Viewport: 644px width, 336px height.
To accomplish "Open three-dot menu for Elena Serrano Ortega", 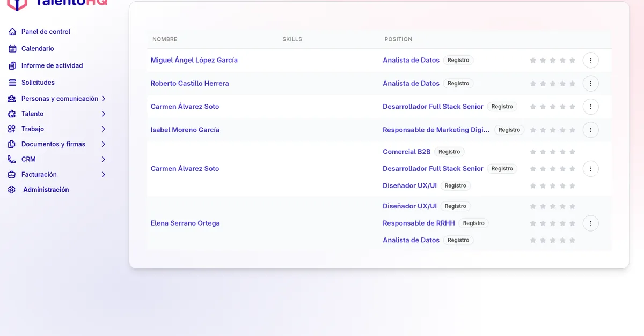I will [590, 223].
